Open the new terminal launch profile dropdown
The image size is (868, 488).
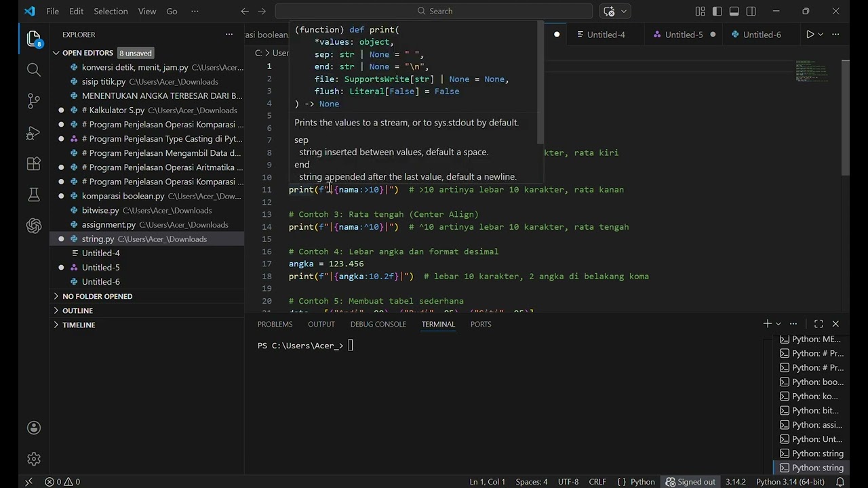tap(778, 324)
